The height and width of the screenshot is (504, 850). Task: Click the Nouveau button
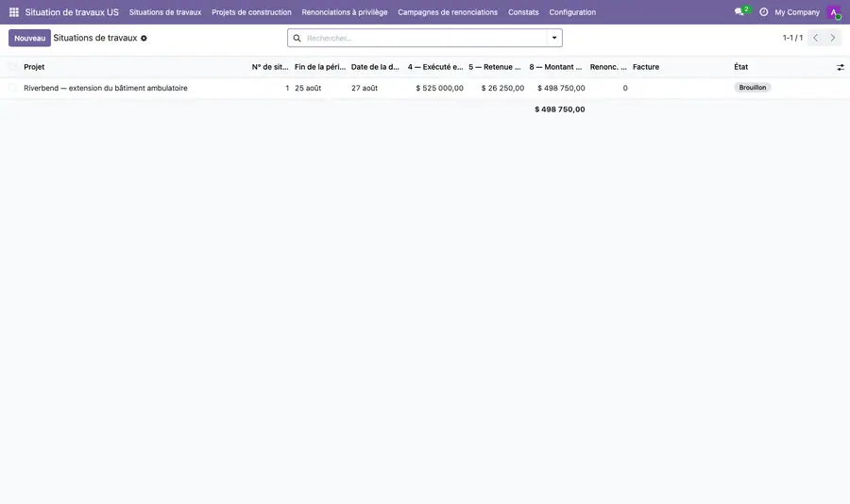pos(30,38)
